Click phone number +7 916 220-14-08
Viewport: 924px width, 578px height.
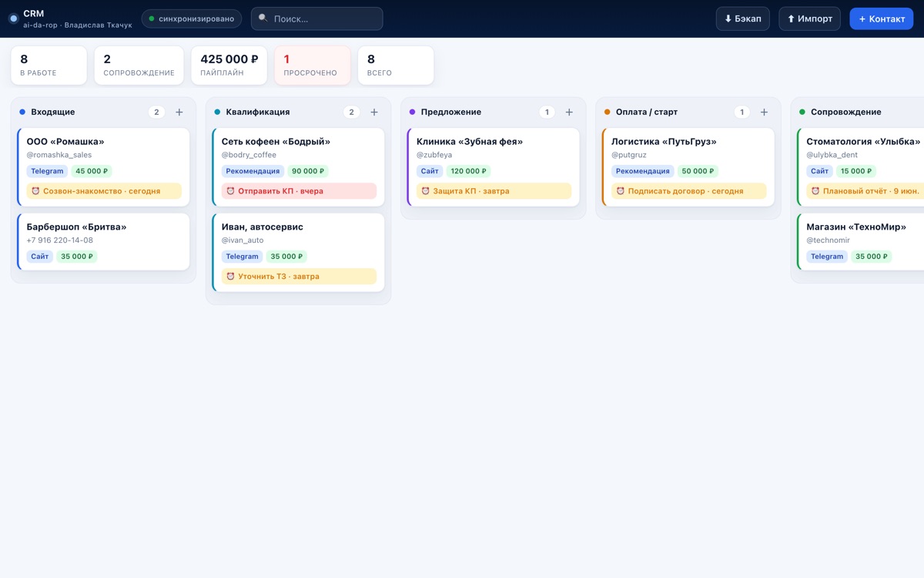tap(60, 240)
